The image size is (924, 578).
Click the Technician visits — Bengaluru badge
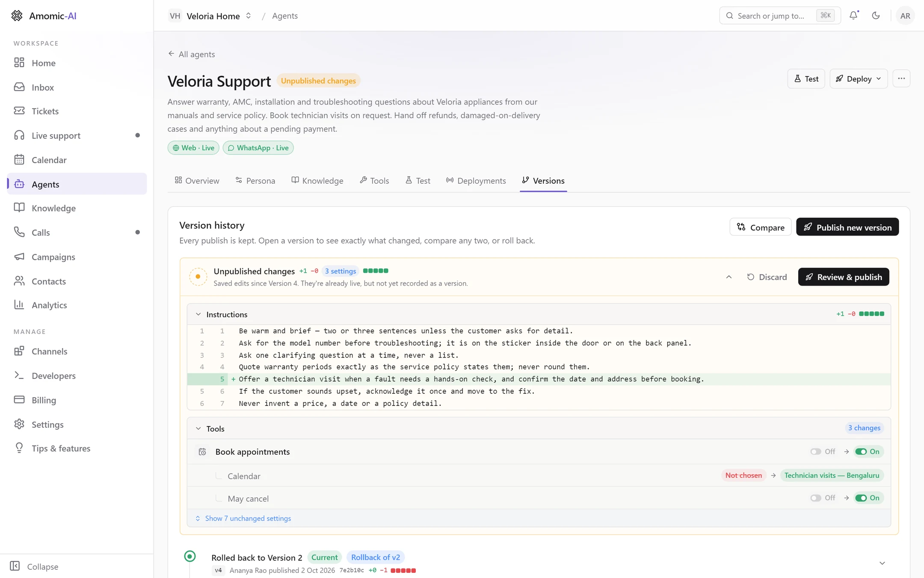[832, 475]
